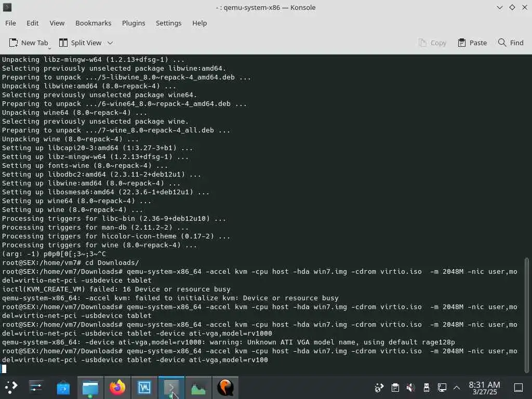Open the Help menu
532x399 pixels.
(199, 23)
